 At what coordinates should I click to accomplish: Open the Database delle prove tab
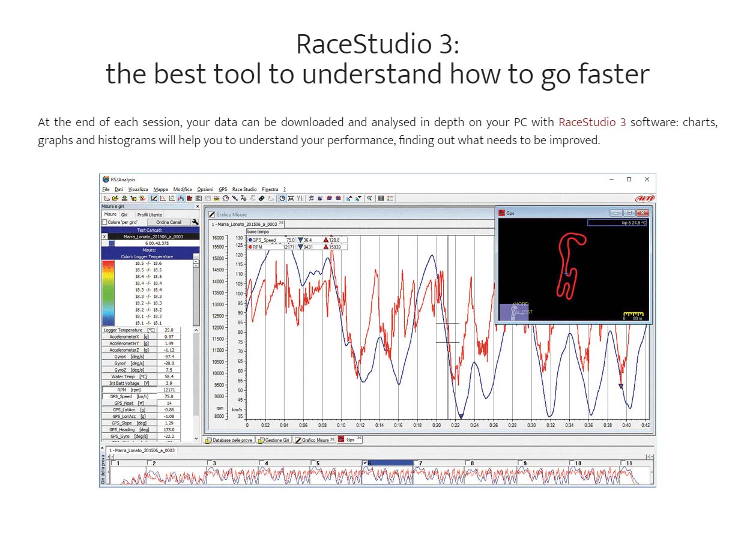(x=229, y=440)
